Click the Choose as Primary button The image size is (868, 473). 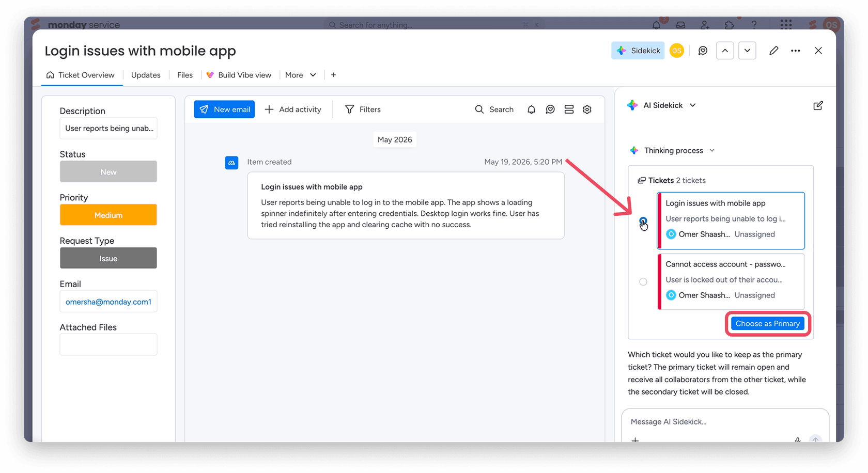click(767, 324)
